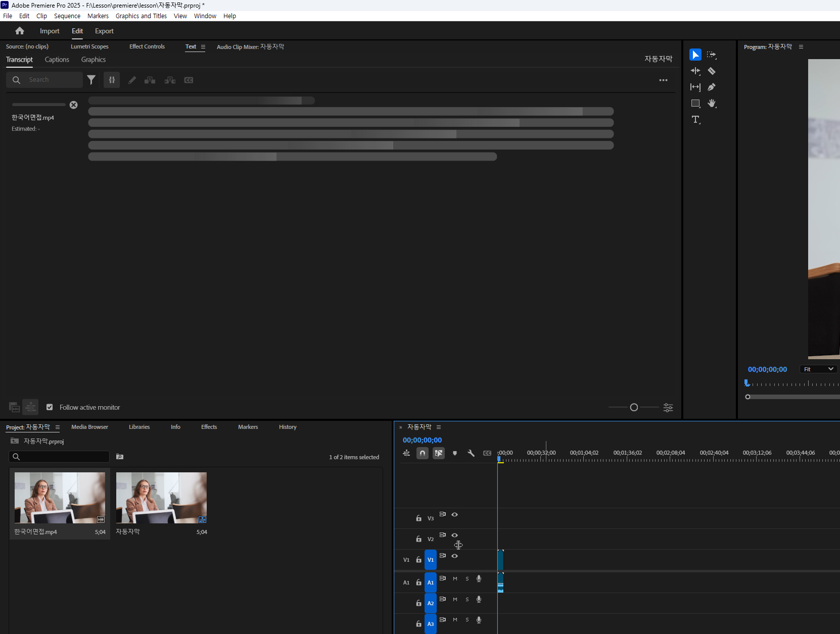Viewport: 840px width, 634px height.
Task: Select the 자동자막 sequence thumbnail
Action: (161, 498)
